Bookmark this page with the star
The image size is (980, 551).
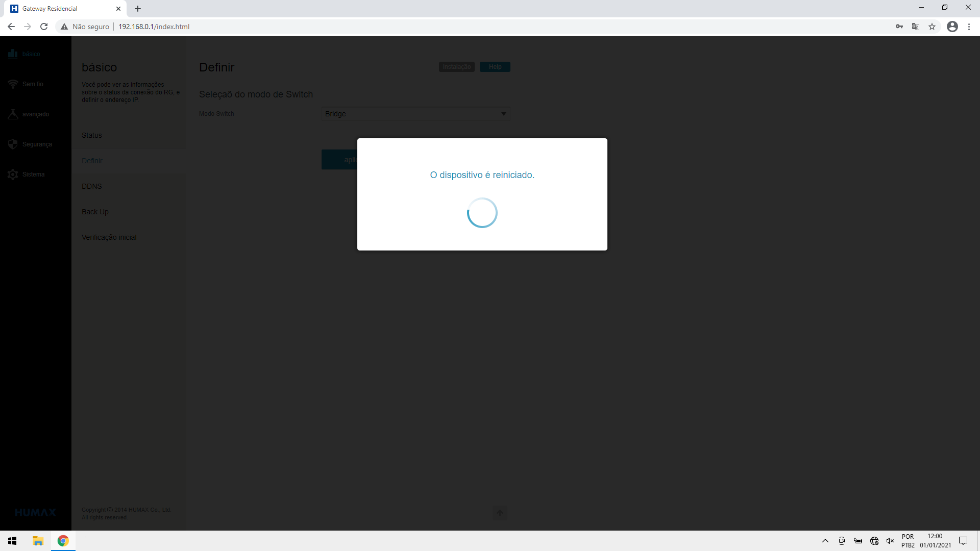tap(932, 27)
